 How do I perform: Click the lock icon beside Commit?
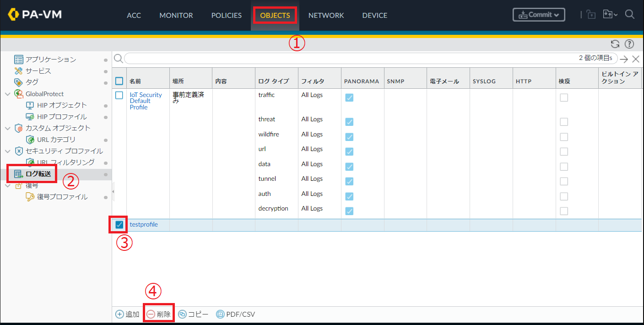tap(591, 15)
